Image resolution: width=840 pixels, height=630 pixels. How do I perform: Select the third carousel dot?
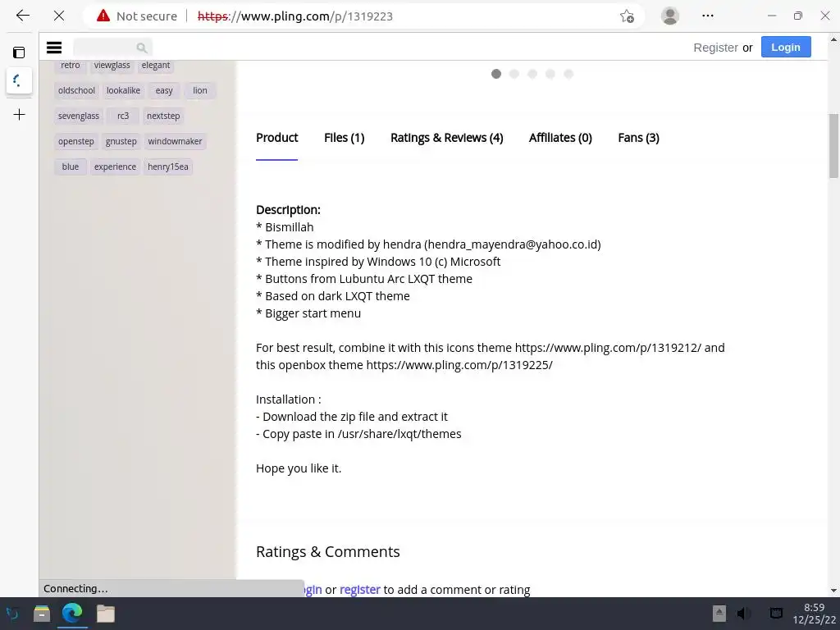point(532,74)
